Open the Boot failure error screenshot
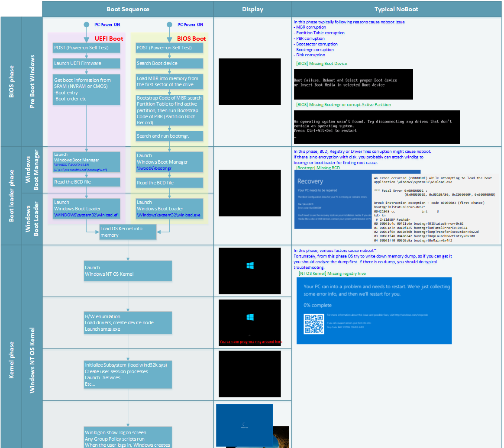504x448 pixels. [354, 84]
